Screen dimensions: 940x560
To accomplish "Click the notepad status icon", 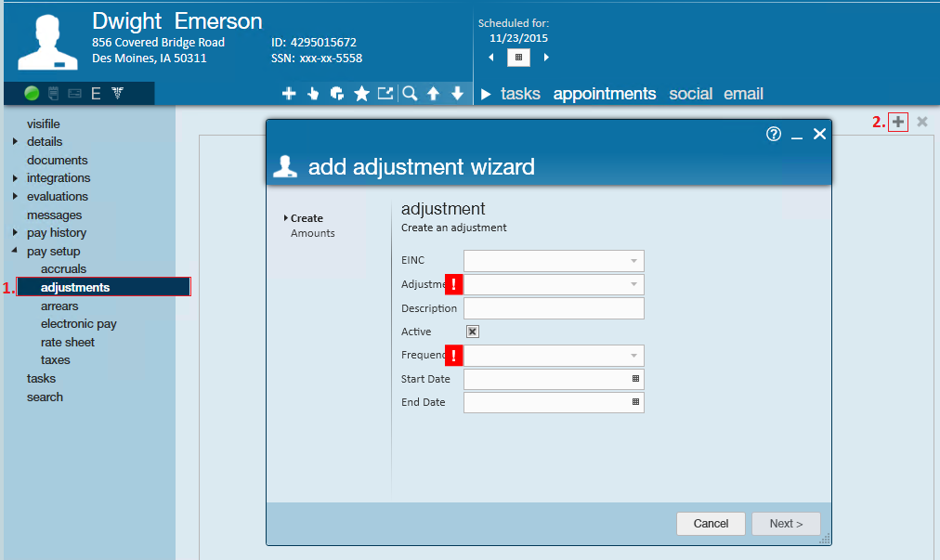I will pyautogui.click(x=53, y=93).
